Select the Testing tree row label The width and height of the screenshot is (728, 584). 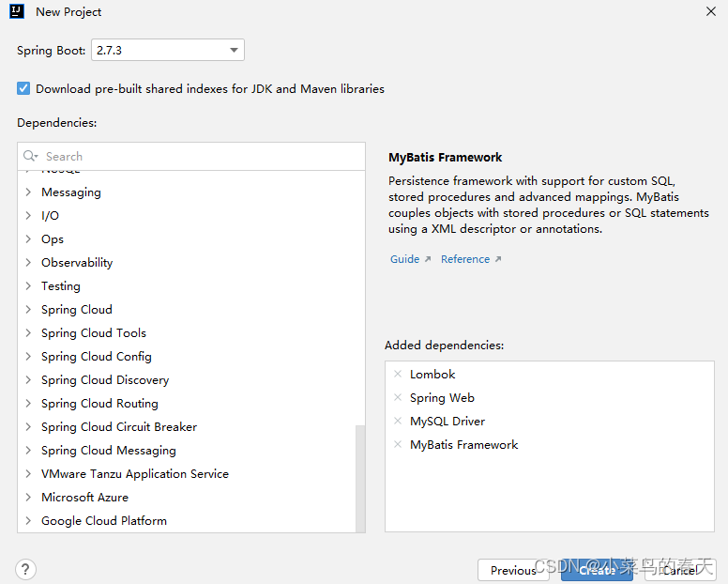pos(61,285)
